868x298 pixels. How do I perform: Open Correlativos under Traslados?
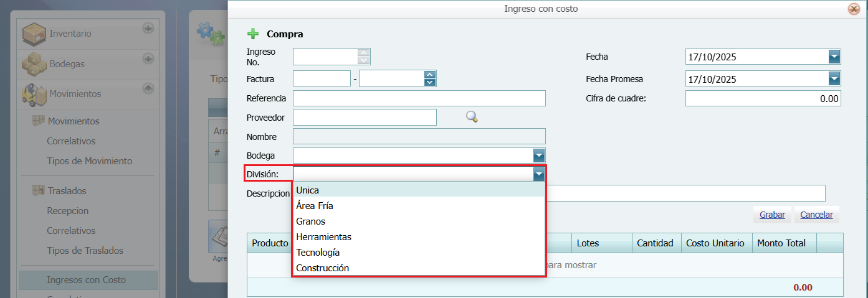click(x=71, y=231)
